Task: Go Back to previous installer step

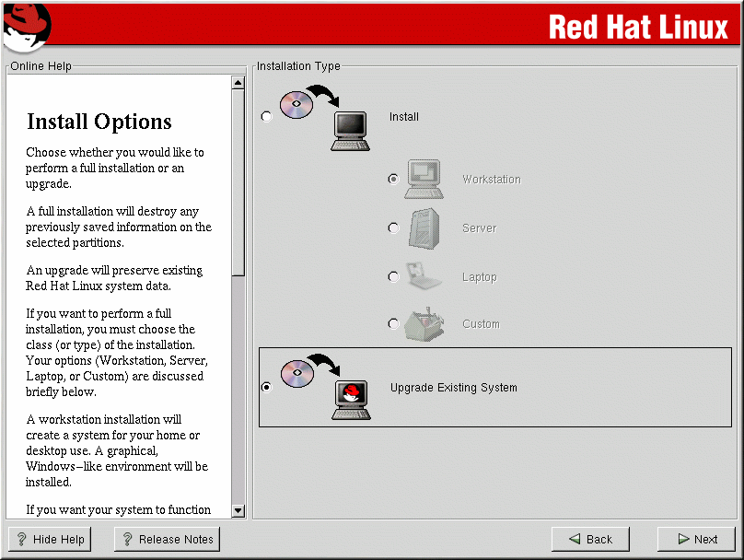Action: coord(590,540)
